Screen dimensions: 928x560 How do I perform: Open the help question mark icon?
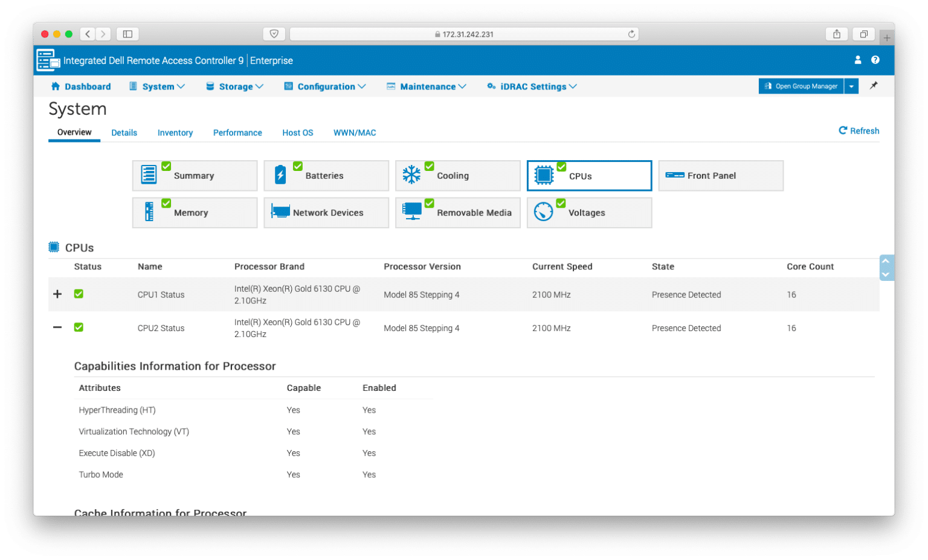875,60
